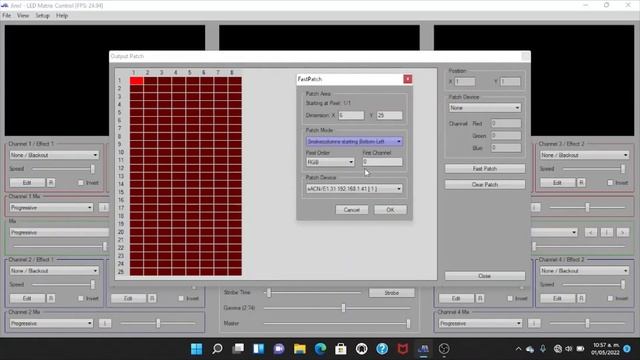640x360 pixels.
Task: Click Edit in Channel 1 / Effect 1
Action: click(x=27, y=182)
